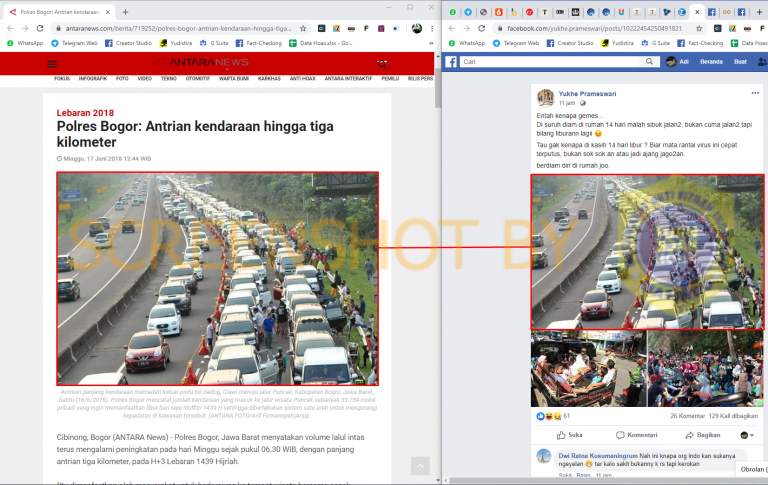
Task: Click the Cari search field on Facebook
Action: 550,62
